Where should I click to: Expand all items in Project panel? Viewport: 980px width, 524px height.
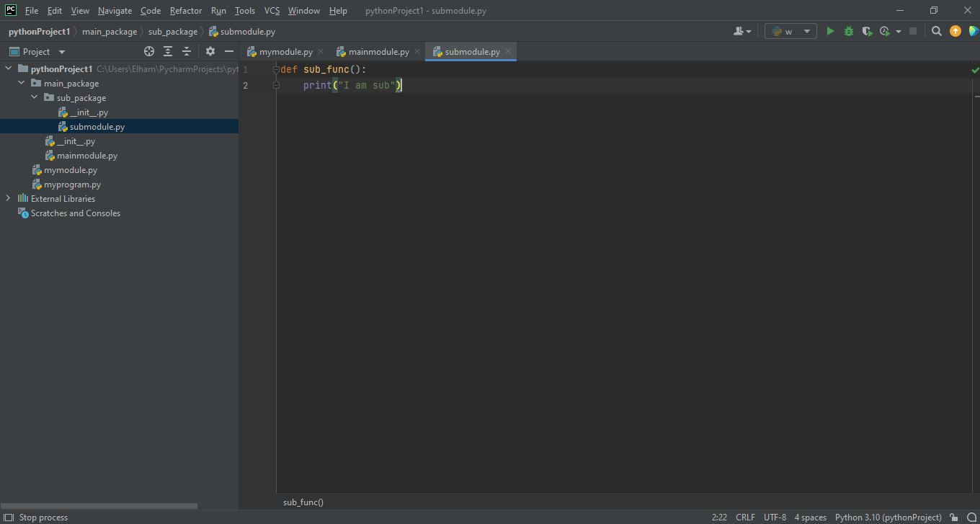pyautogui.click(x=168, y=51)
